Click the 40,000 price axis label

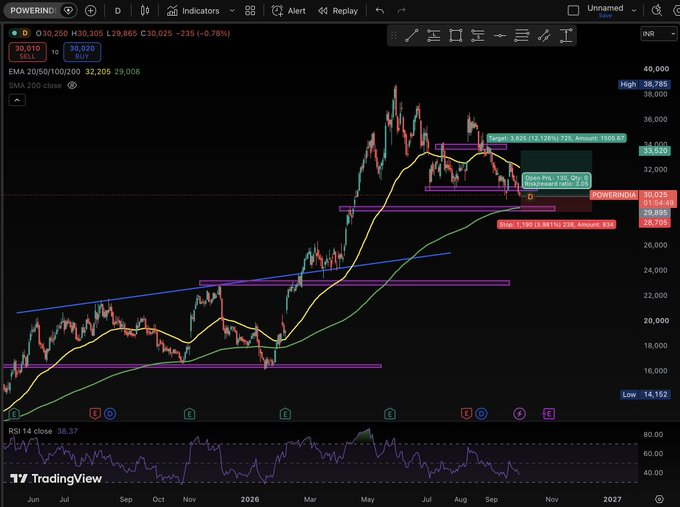656,69
